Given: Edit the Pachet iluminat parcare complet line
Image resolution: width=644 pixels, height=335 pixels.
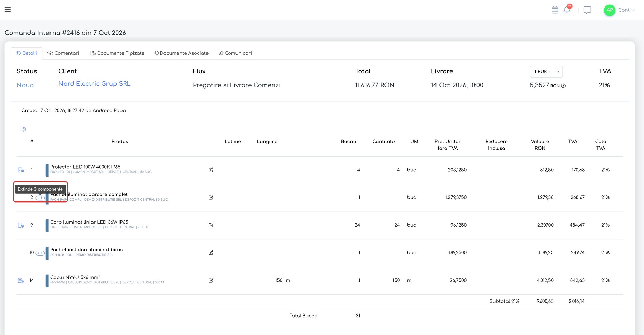Looking at the screenshot, I should pyautogui.click(x=211, y=197).
